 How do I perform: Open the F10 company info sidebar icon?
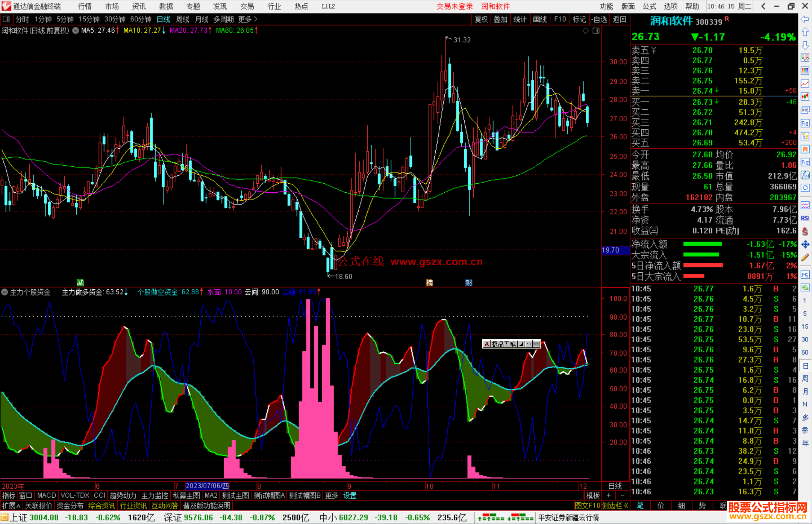805,124
